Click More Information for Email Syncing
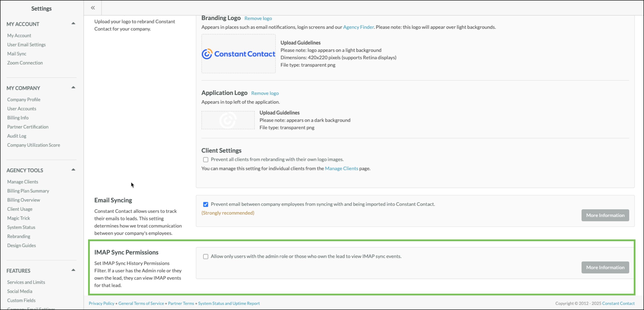 (x=605, y=215)
